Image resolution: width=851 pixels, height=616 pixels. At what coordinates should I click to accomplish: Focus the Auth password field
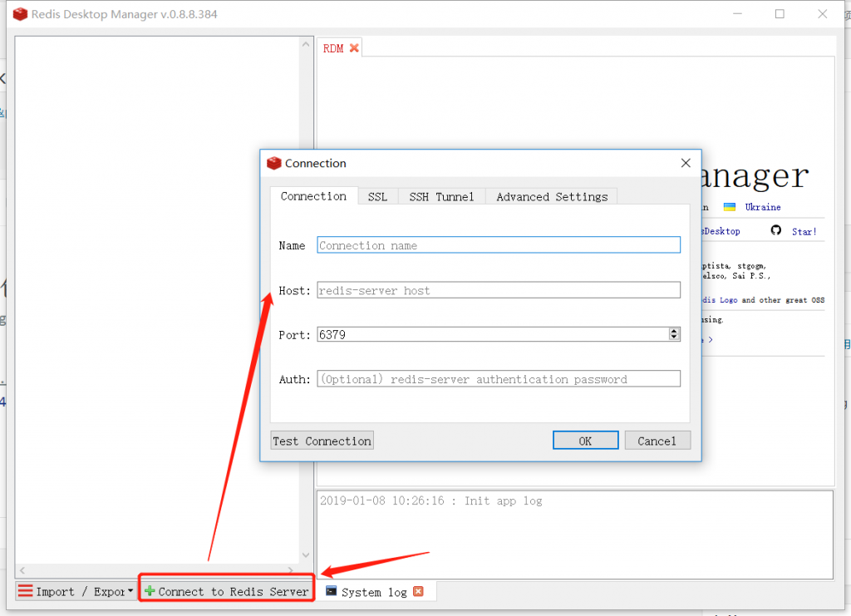pos(499,379)
